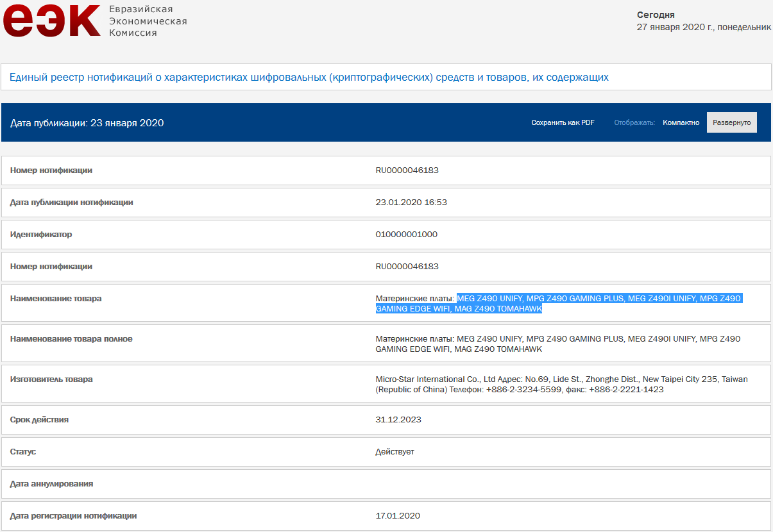
Task: Click the status value "Действует"
Action: pyautogui.click(x=395, y=452)
